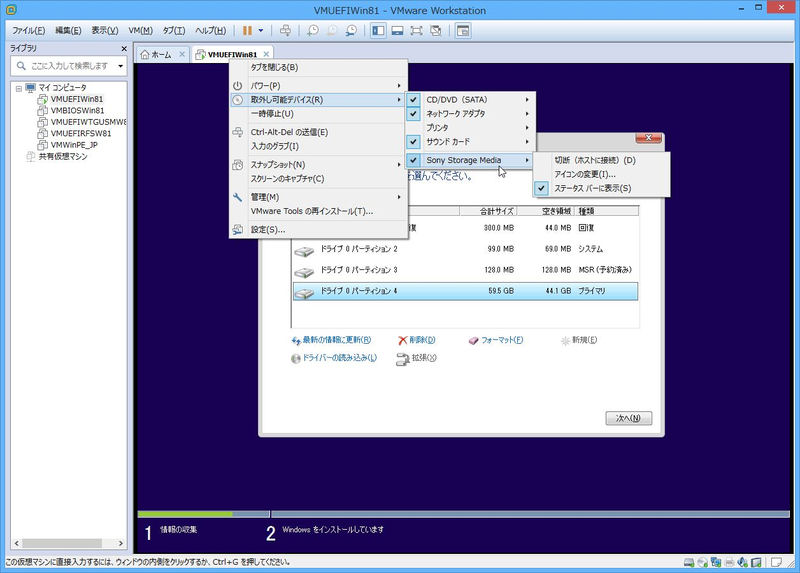Viewport: 800px width, 573px height.
Task: Close the library panel with its X
Action: coord(124,48)
